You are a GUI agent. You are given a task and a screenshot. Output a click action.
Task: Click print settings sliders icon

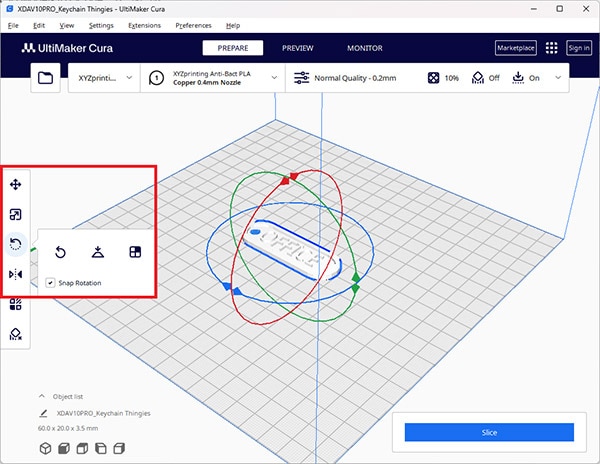302,78
